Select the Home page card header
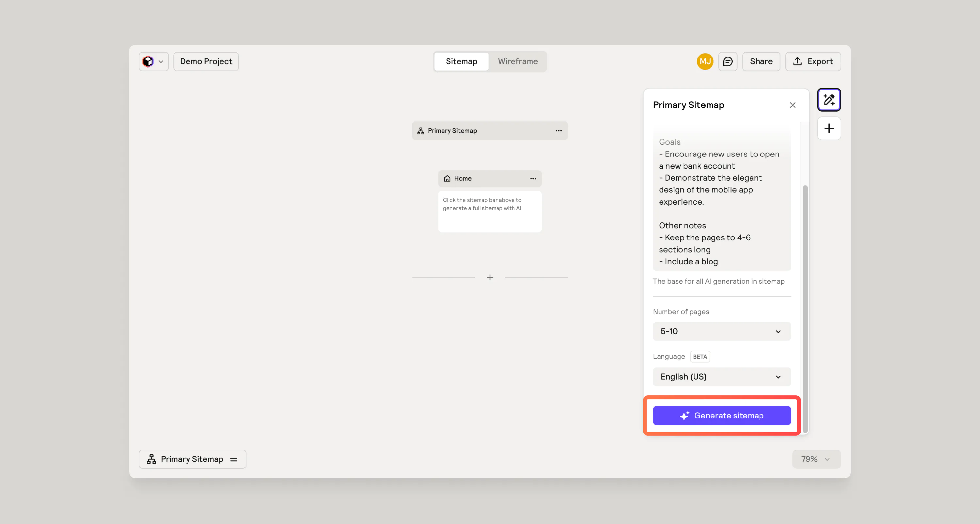This screenshot has width=980, height=524. (490, 178)
